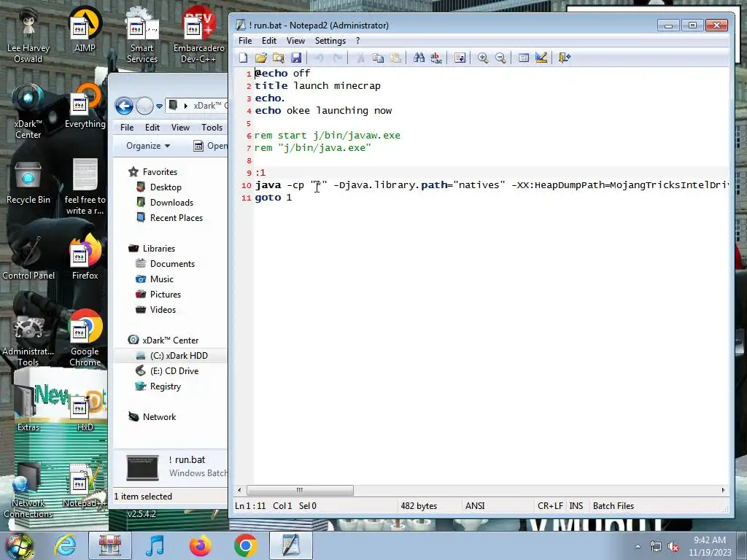Viewport: 747px width, 560px height.
Task: Select the (E:) CD Drive
Action: coord(174,370)
